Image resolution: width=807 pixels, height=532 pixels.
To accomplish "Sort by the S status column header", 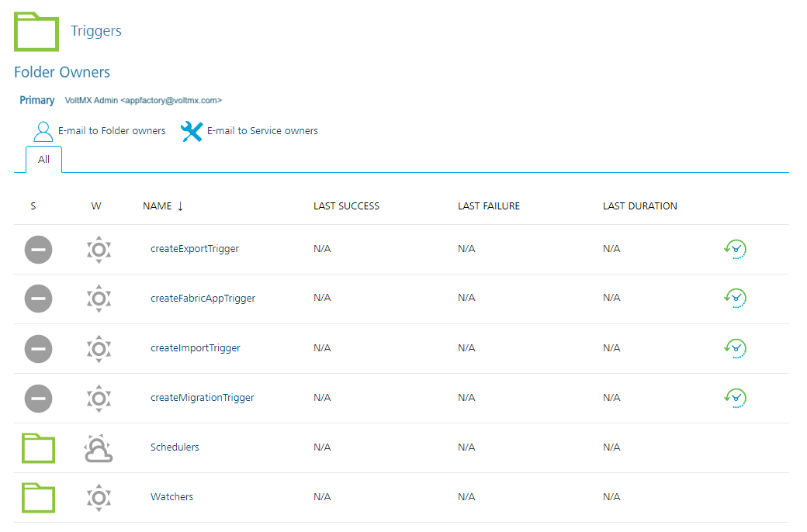I will coord(33,206).
